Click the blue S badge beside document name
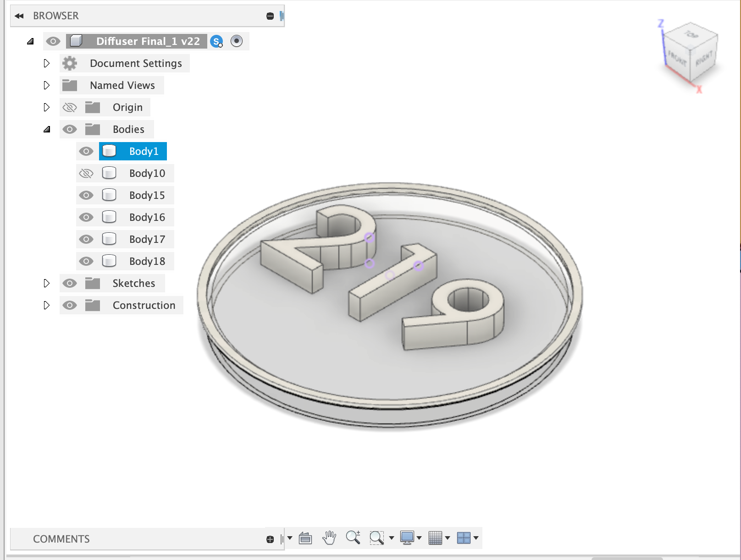The width and height of the screenshot is (741, 560). point(216,41)
